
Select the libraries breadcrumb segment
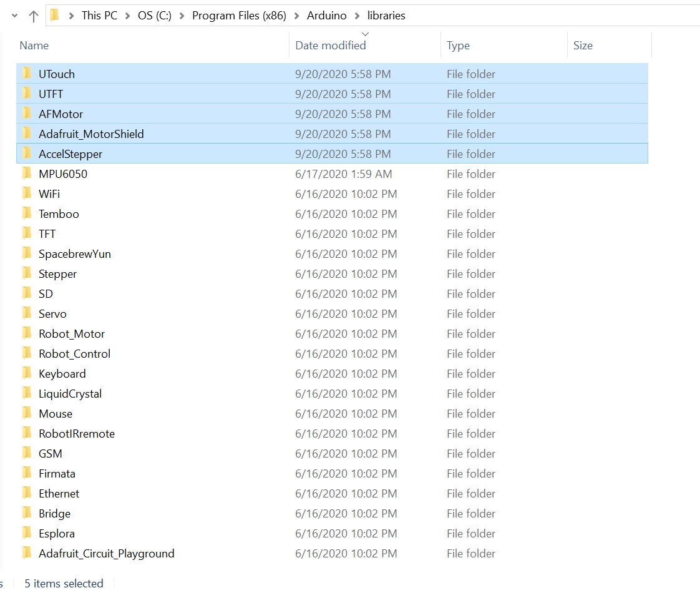click(x=386, y=16)
